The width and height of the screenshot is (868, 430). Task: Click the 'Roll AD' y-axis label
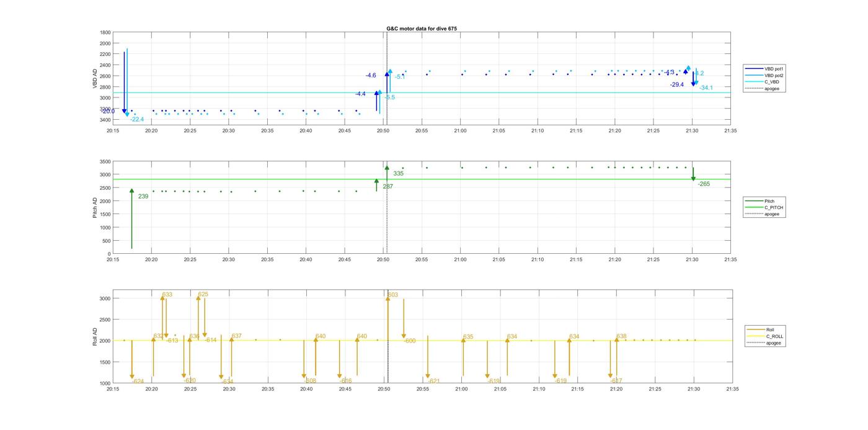(x=95, y=337)
